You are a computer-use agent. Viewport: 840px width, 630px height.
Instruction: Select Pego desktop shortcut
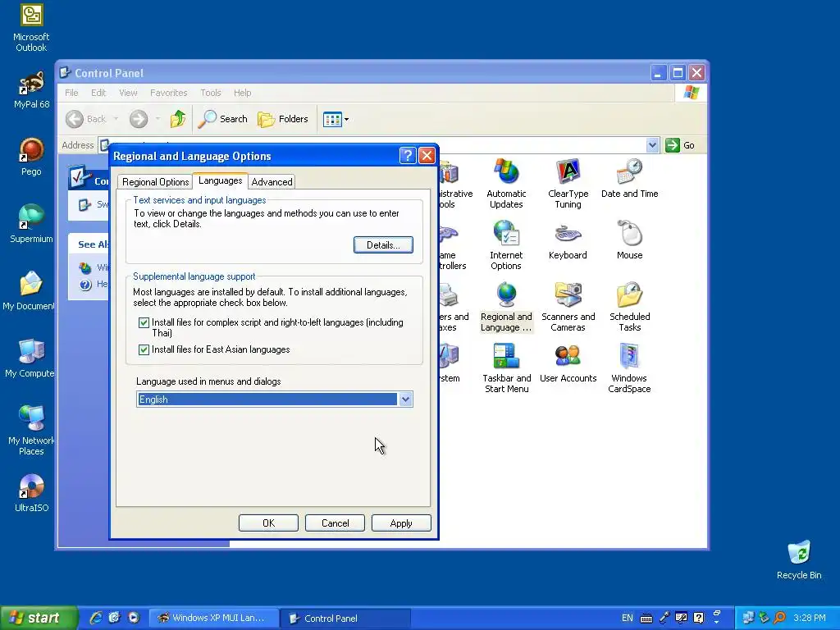[31, 157]
